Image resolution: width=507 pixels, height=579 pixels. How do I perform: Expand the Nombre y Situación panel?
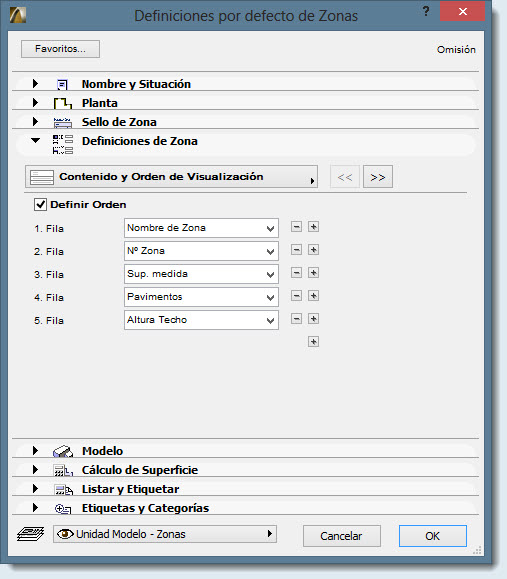35,83
